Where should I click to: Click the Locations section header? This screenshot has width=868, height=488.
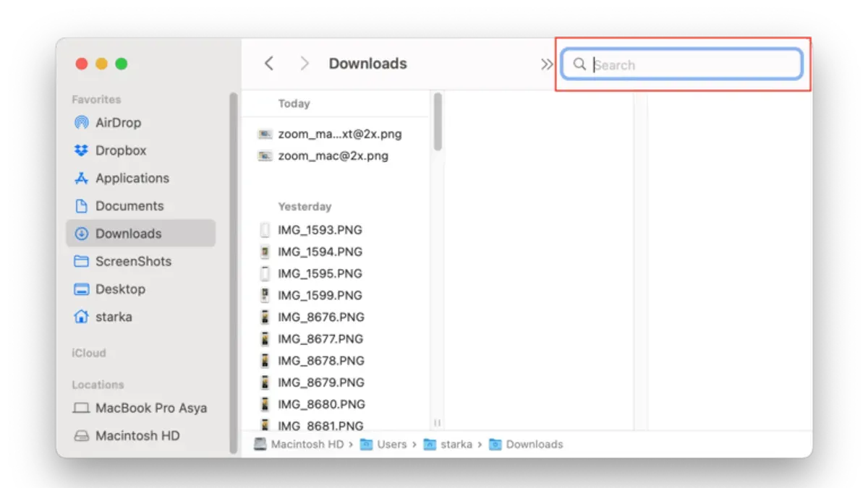98,385
